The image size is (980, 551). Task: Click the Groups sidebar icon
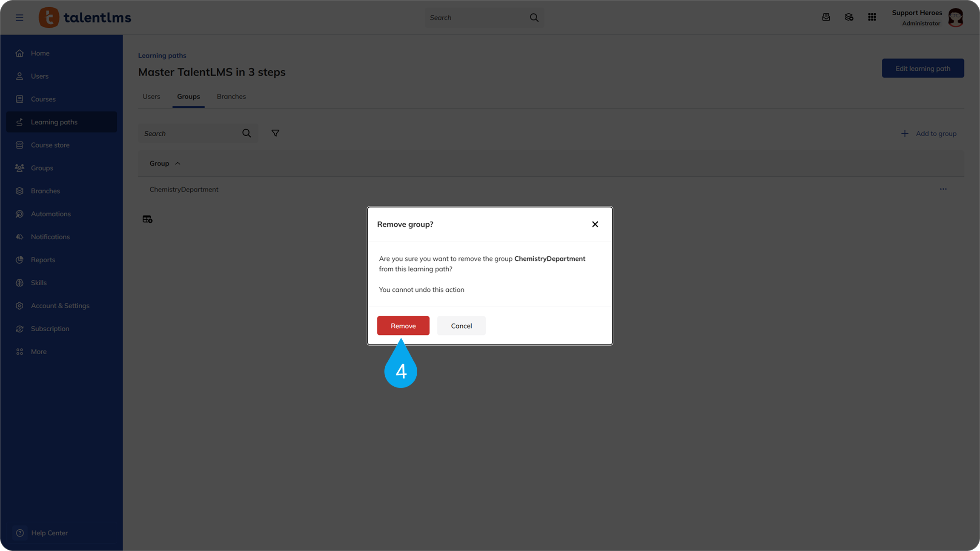[x=20, y=168]
